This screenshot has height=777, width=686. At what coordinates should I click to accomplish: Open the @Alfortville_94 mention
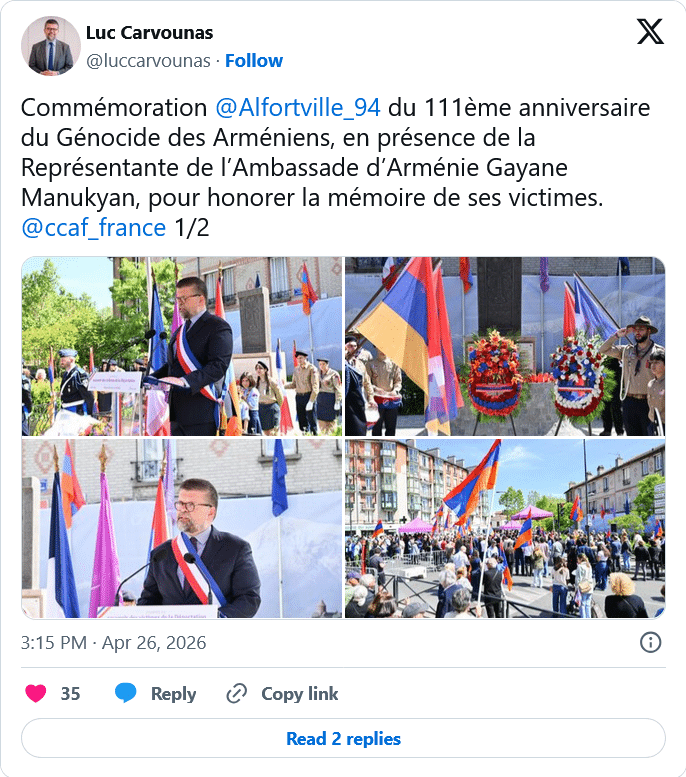pyautogui.click(x=298, y=108)
